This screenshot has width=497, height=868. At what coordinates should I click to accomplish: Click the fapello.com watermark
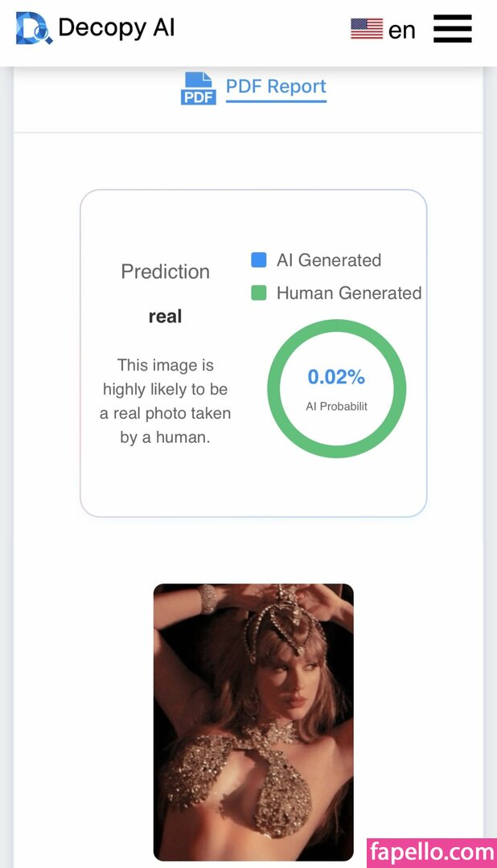pos(431,852)
